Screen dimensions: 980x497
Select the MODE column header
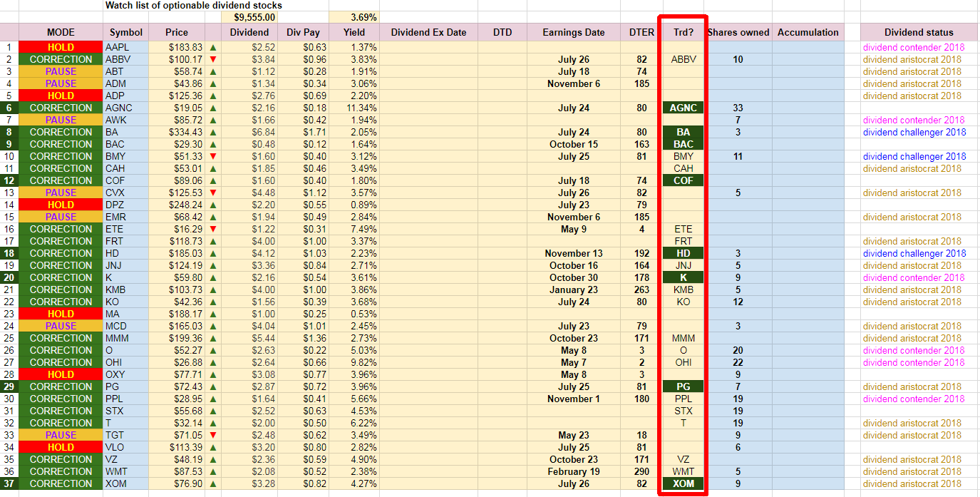point(61,32)
